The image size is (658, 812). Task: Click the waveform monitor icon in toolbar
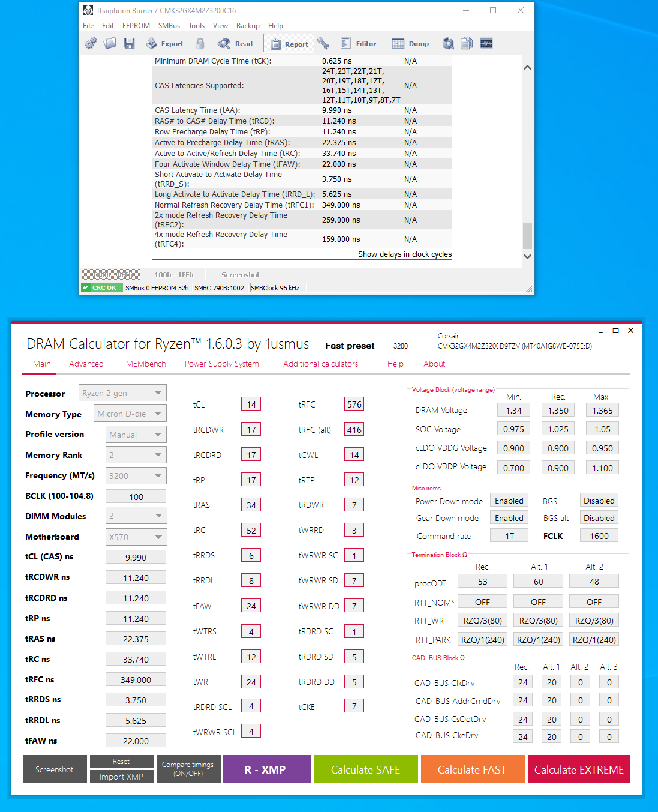coord(486,43)
